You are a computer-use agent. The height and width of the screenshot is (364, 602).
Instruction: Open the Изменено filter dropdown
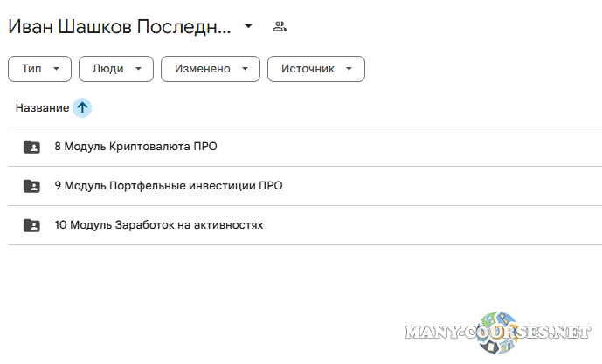[x=210, y=69]
